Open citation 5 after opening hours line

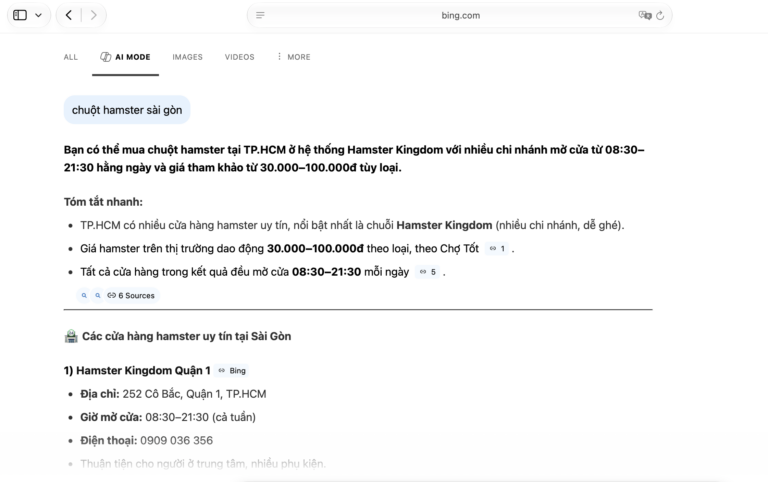coord(428,272)
